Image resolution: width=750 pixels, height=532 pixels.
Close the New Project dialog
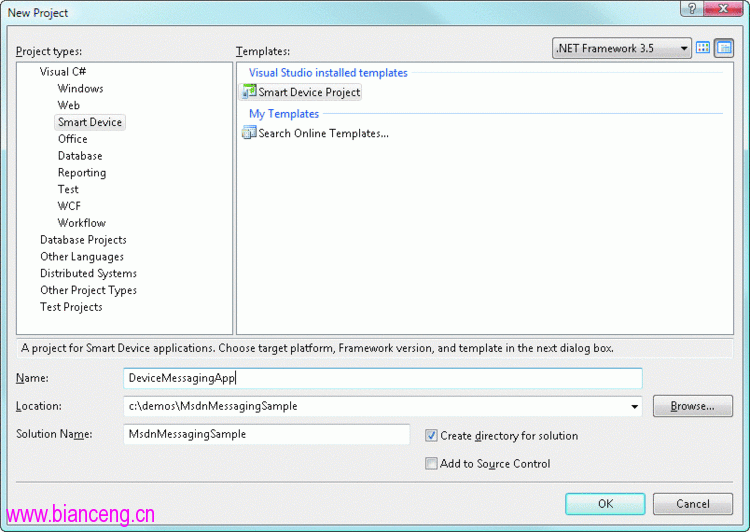tap(723, 8)
